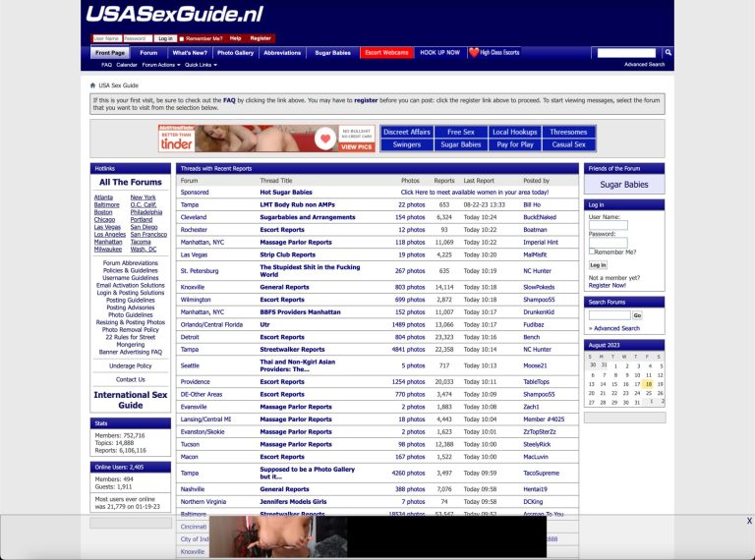Click the bold register link in the notice
Screen dimensions: 755x560
click(366, 100)
